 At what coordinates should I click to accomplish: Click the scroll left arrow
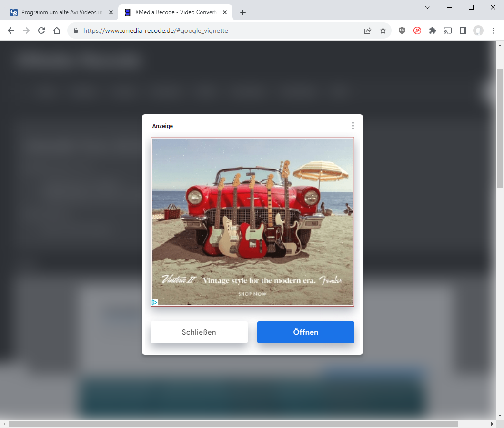pos(4,424)
